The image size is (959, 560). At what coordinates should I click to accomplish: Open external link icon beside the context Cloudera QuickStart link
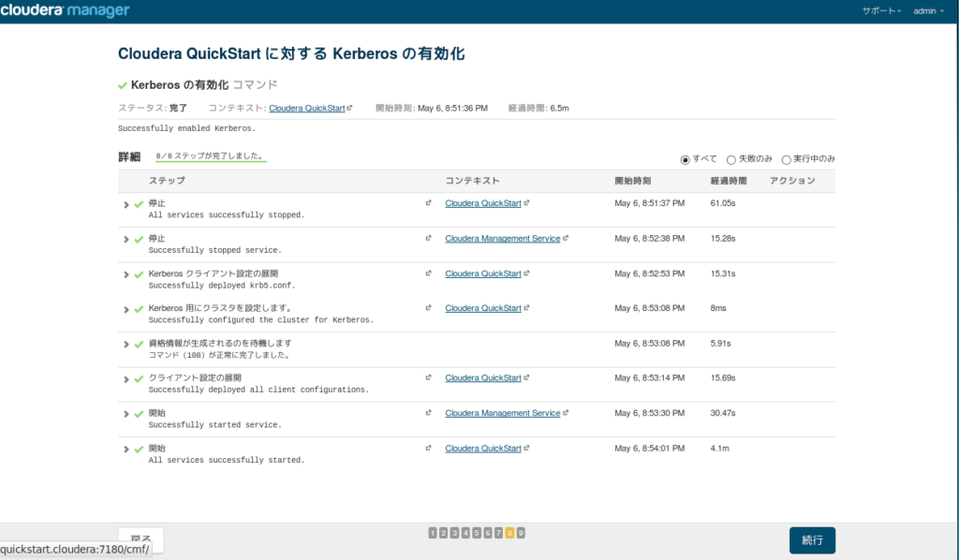pos(350,108)
